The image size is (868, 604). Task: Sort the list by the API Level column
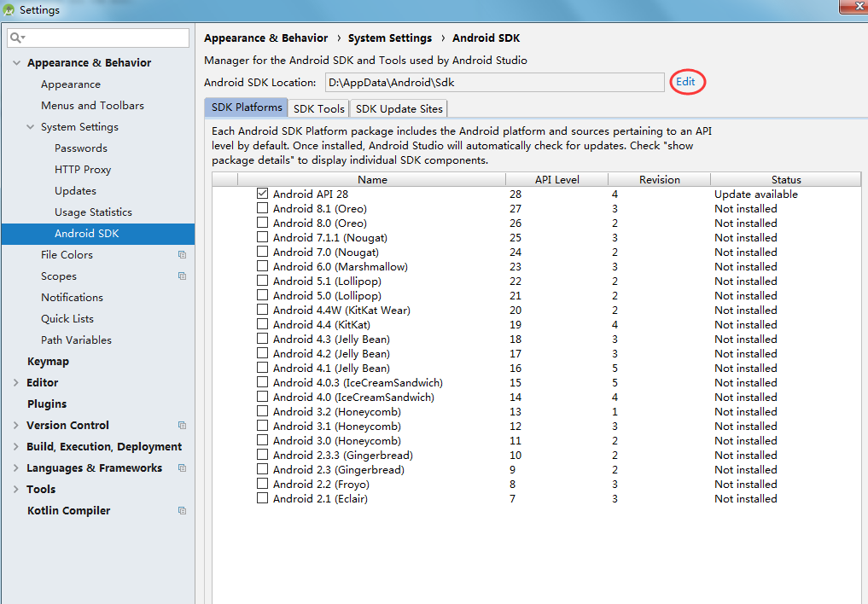pos(556,179)
